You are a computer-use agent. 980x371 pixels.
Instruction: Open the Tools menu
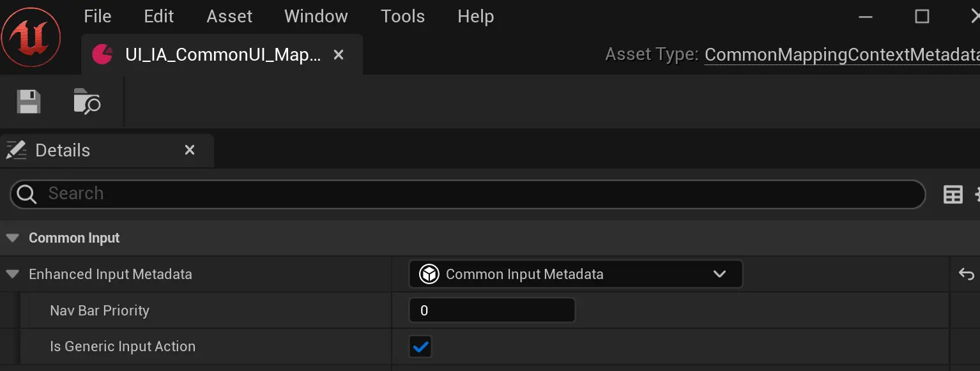click(x=402, y=17)
